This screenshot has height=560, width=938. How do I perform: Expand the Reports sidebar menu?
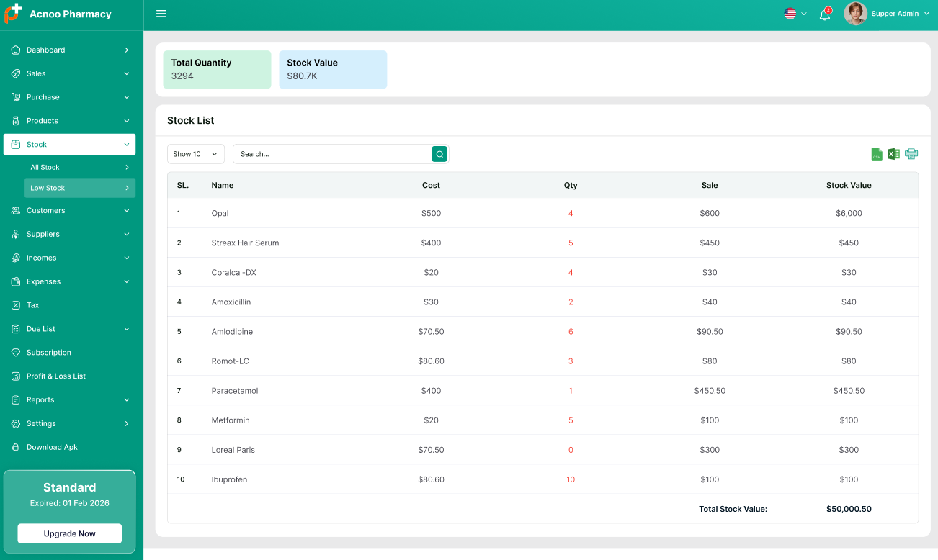coord(69,399)
